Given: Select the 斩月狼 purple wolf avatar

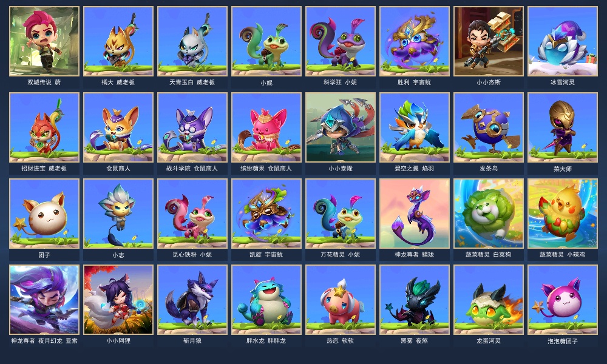Looking at the screenshot, I should coord(192,300).
